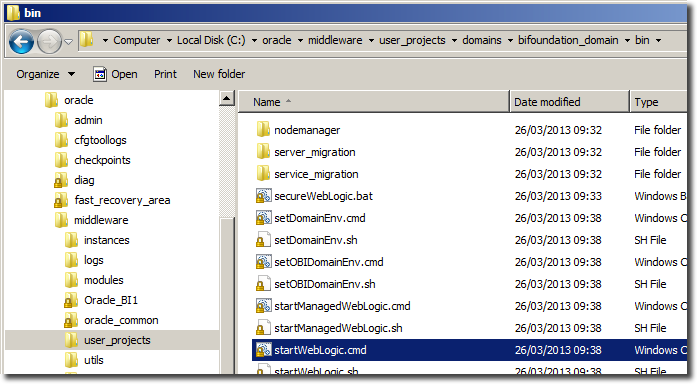
Task: Click the setDomainEnv.cmd file icon
Action: [263, 218]
